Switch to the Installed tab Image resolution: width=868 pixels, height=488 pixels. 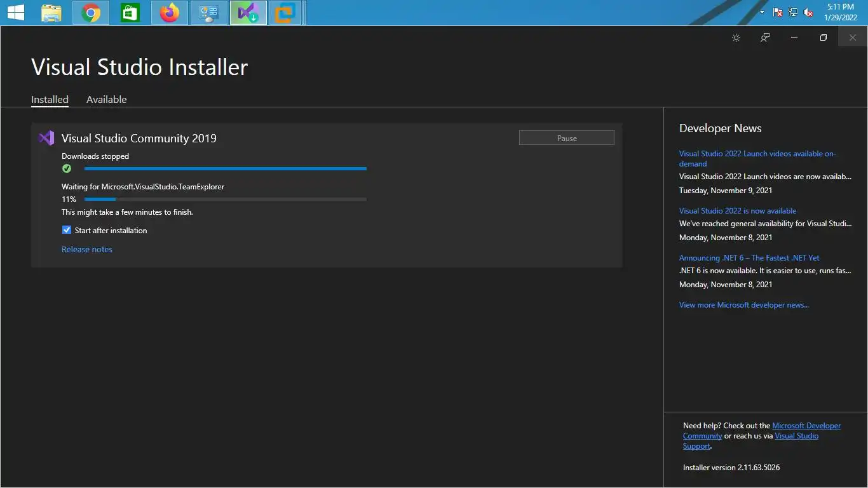click(x=50, y=99)
